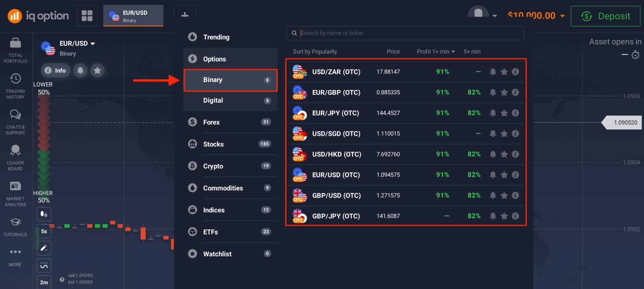
Task: Click the expiration timer clock icon
Action: (635, 55)
